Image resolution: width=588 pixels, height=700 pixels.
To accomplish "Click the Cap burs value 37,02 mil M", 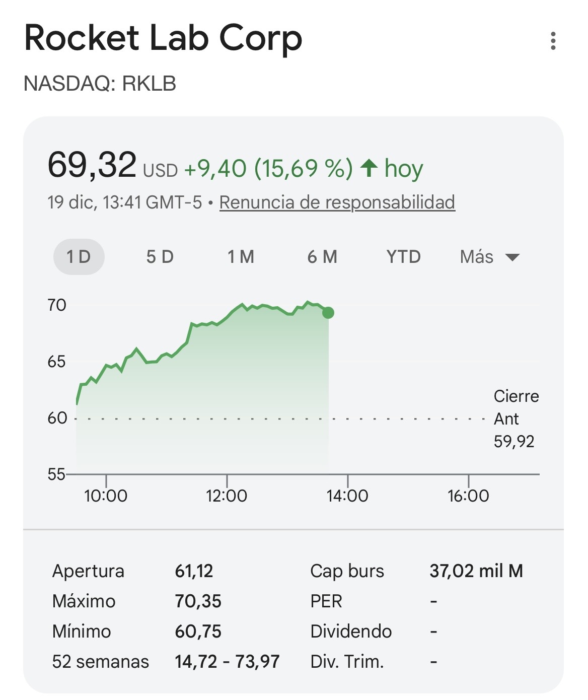I will [x=476, y=571].
